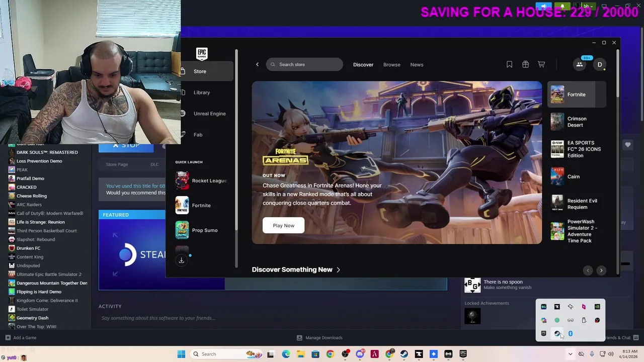644x362 pixels.
Task: Click the Play Now button for Fortnite Arenas
Action: (283, 225)
